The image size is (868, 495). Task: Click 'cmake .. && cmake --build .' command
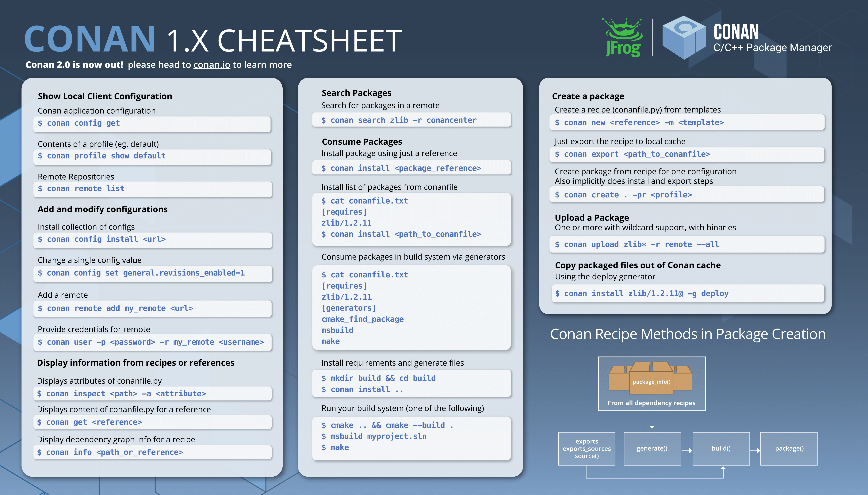(387, 425)
